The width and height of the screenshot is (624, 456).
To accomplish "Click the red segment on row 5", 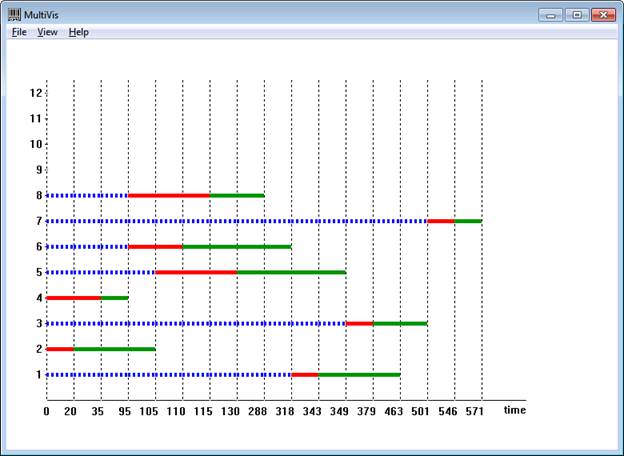I will click(x=196, y=272).
